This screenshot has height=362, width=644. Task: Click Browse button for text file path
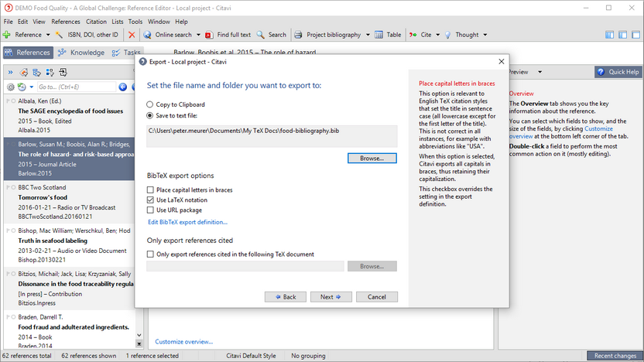[372, 159]
